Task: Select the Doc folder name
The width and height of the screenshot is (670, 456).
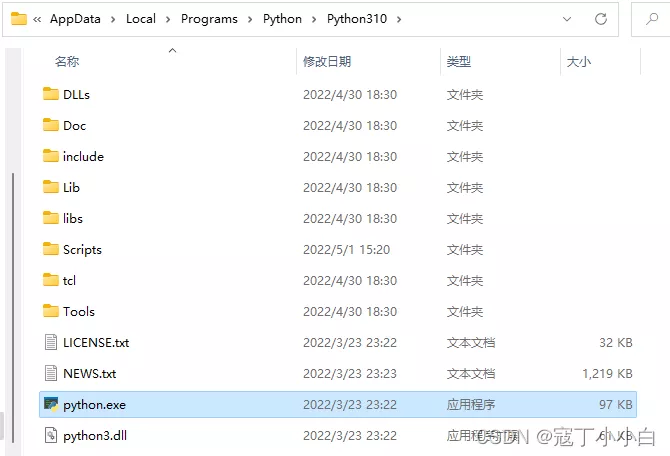Action: pyautogui.click(x=74, y=126)
